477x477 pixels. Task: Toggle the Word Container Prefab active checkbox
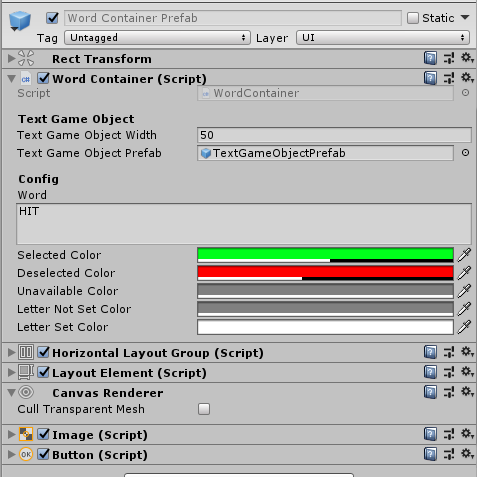pyautogui.click(x=52, y=18)
